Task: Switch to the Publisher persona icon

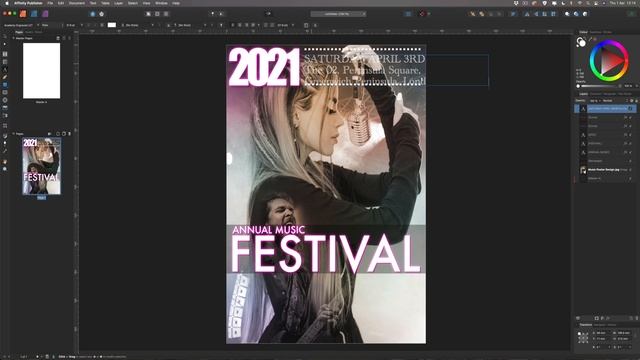Action: click(23, 13)
